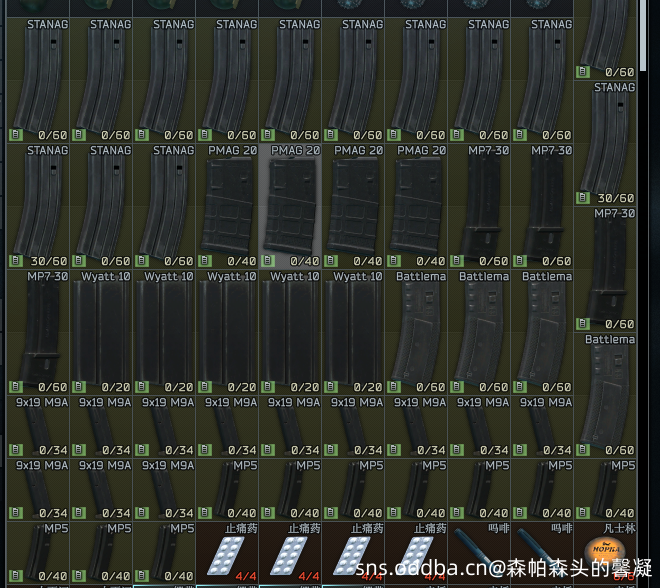Click the MP7-30 magazine right of last PMAG 20
The height and width of the screenshot is (588, 660).
pyautogui.click(x=479, y=205)
